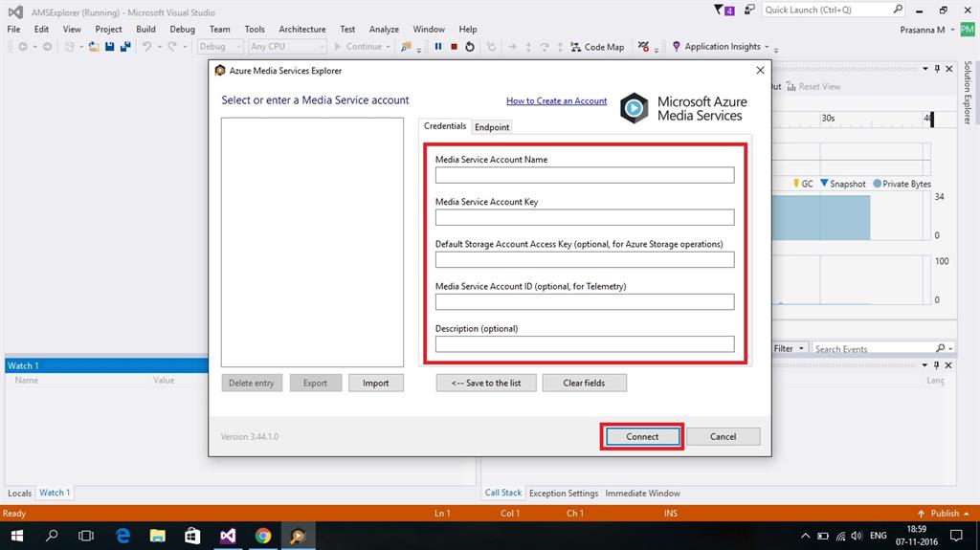Click the Save All toolbar icon

[125, 46]
